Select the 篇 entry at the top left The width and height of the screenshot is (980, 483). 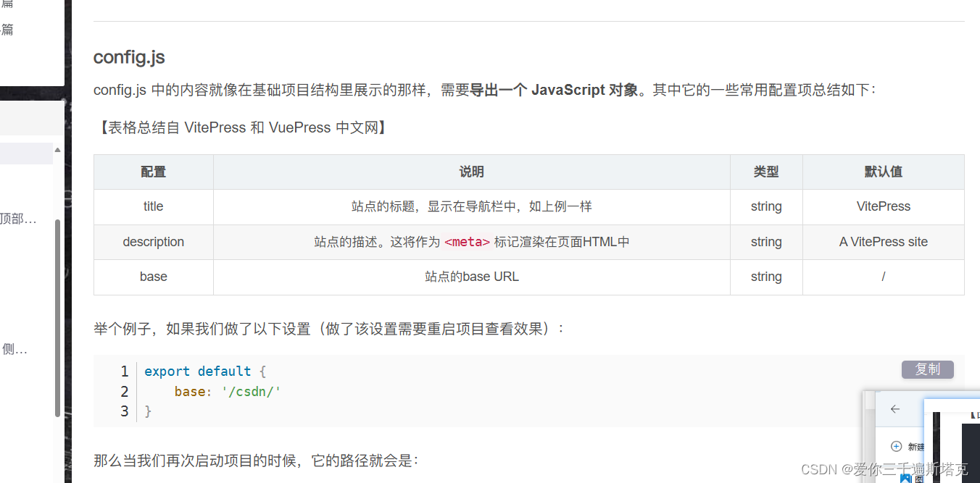pyautogui.click(x=7, y=29)
